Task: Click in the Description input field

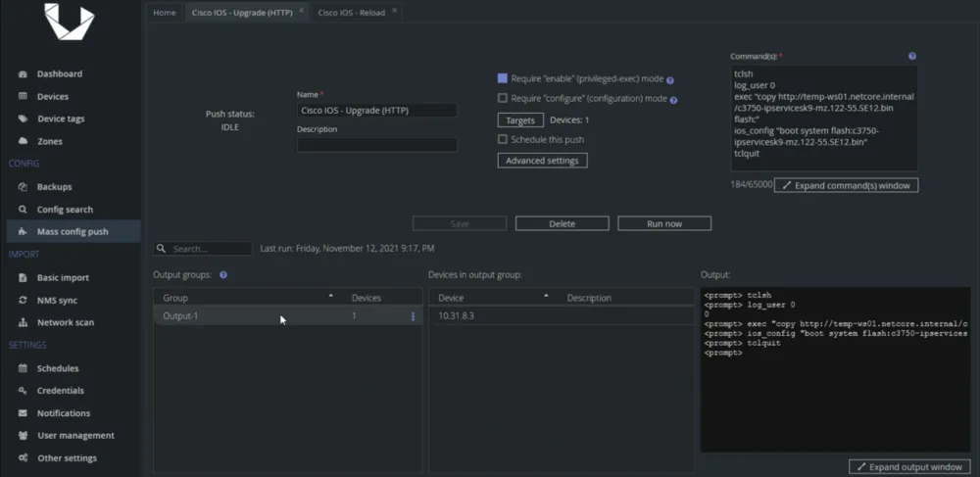Action: tap(377, 145)
